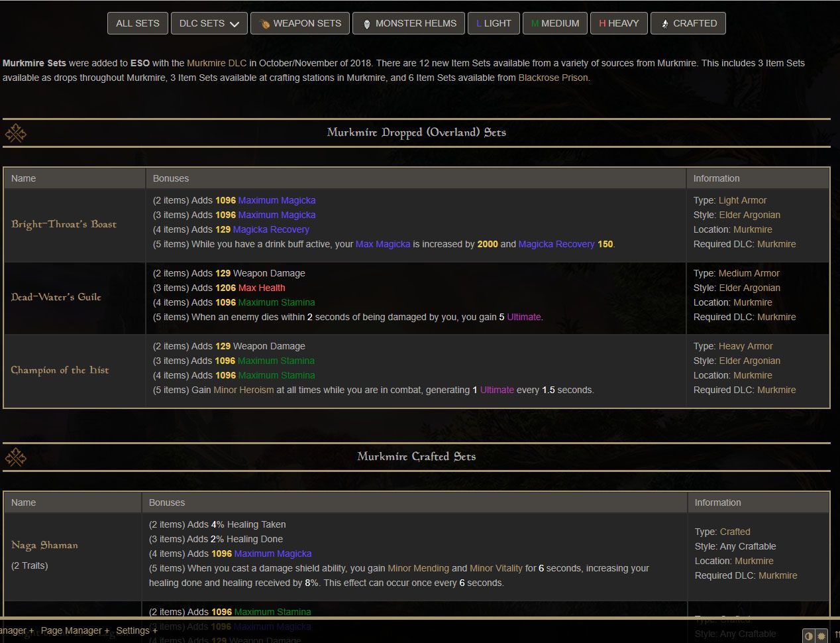This screenshot has width=840, height=643.
Task: Click Murkmire location link for Naga Shaman
Action: click(x=754, y=561)
